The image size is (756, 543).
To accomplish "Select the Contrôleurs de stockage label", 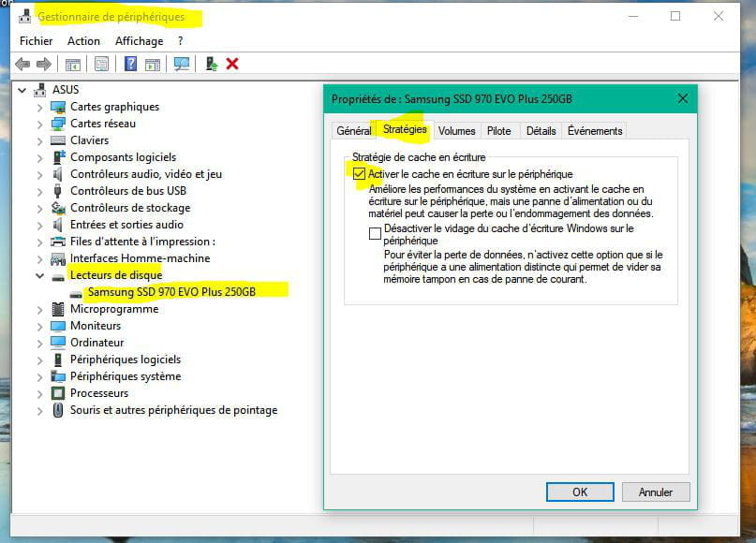I will (x=130, y=208).
